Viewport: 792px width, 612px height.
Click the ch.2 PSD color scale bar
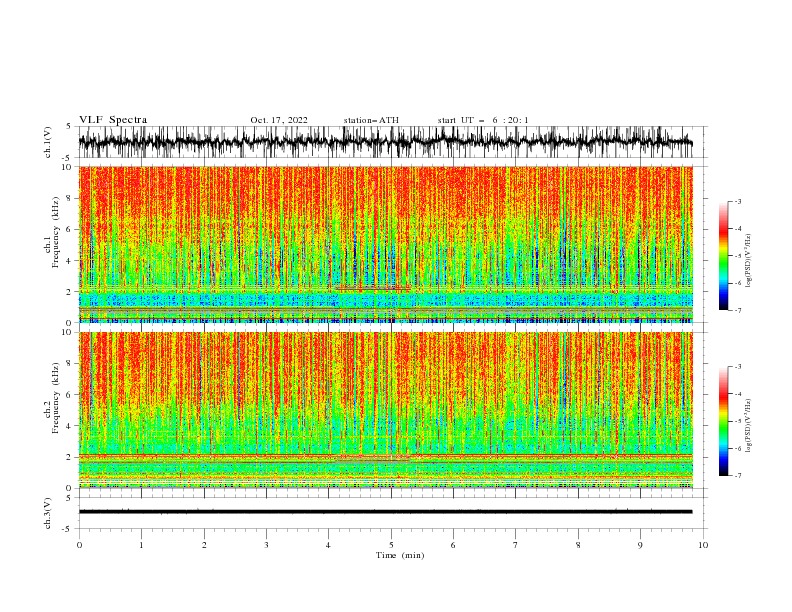tap(724, 421)
